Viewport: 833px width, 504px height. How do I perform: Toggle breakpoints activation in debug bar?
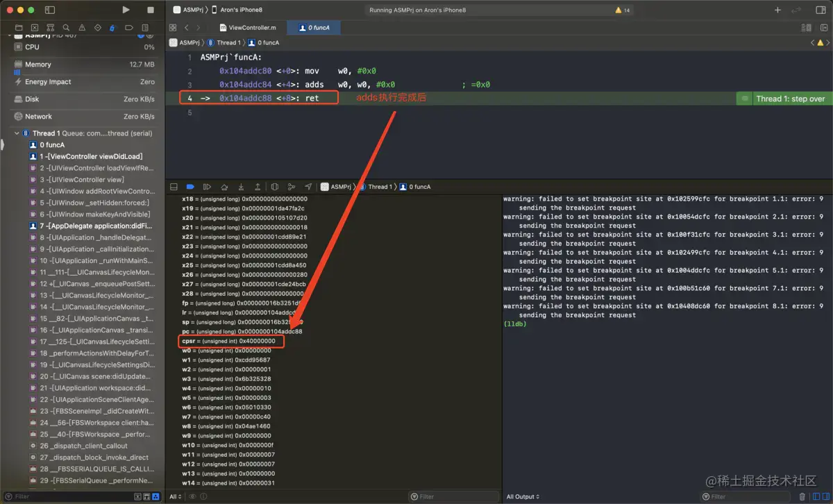[190, 187]
